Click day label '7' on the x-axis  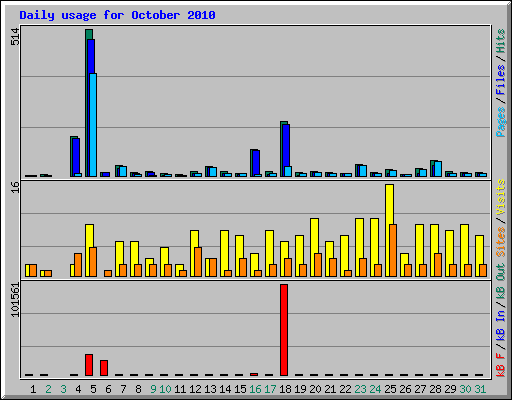click(x=123, y=389)
